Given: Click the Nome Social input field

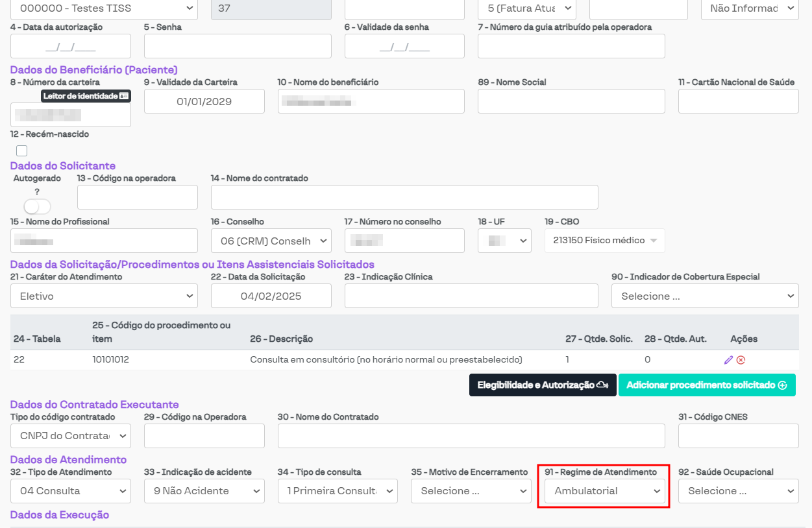Looking at the screenshot, I should pos(571,101).
